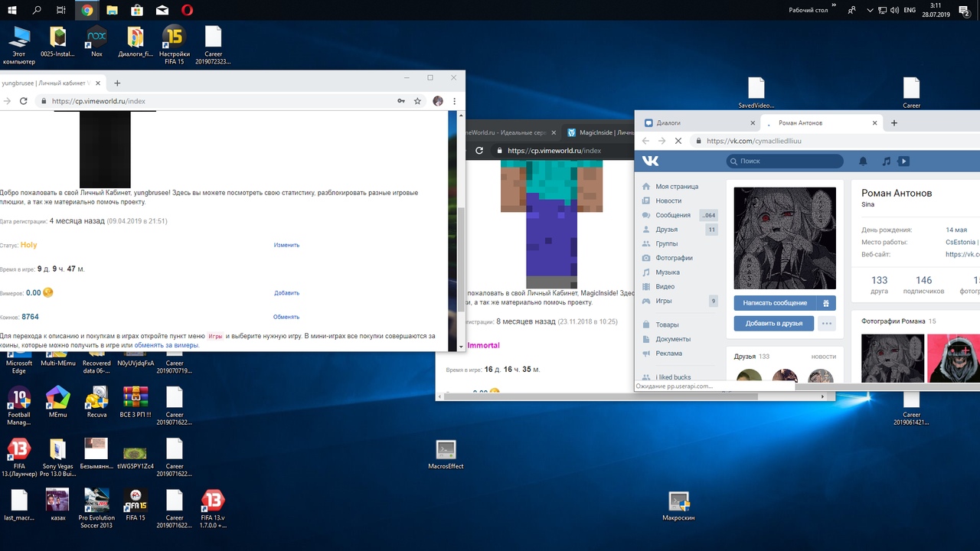
Task: Open Task View on the taskbar
Action: tap(61, 10)
